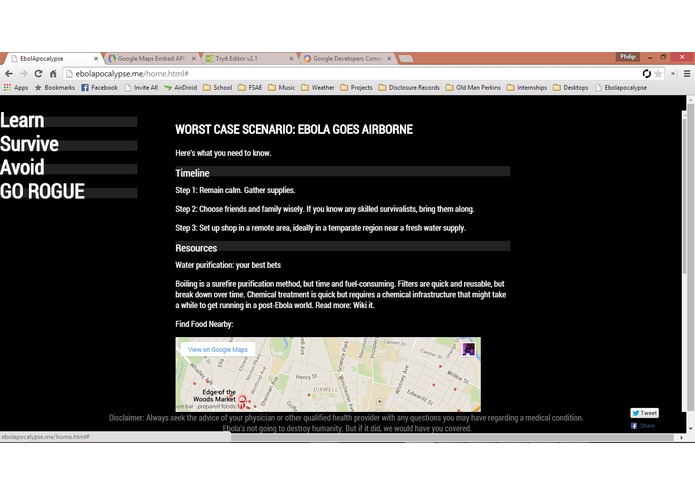Expand the FSAE bookmarks folder
Image resolution: width=695 pixels, height=494 pixels.
250,88
